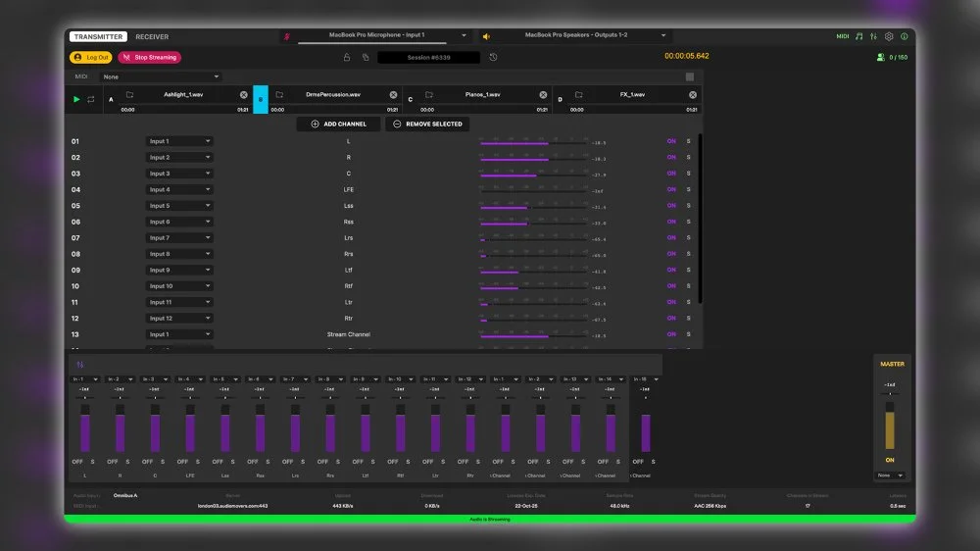Click the Log Out button
Screen dimensions: 980x551
point(91,58)
